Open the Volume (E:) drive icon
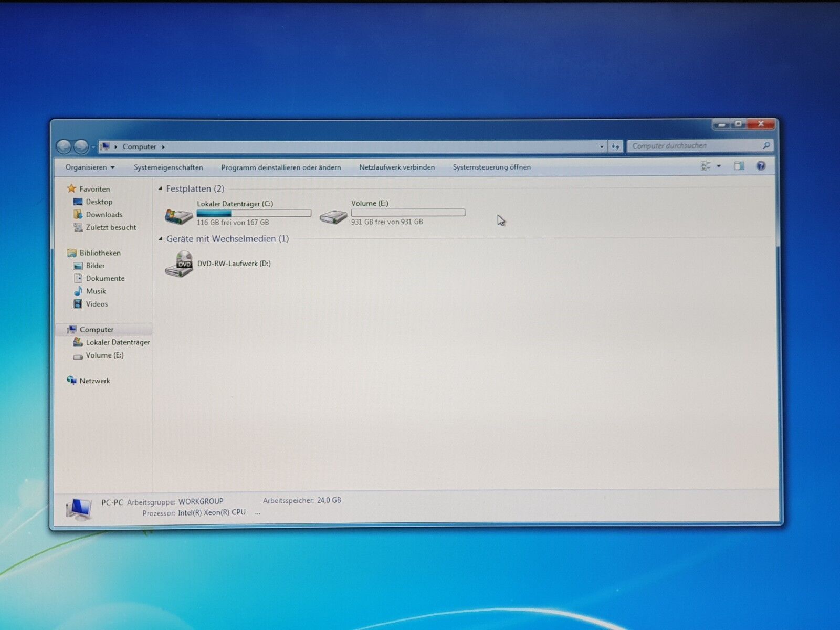 point(333,215)
